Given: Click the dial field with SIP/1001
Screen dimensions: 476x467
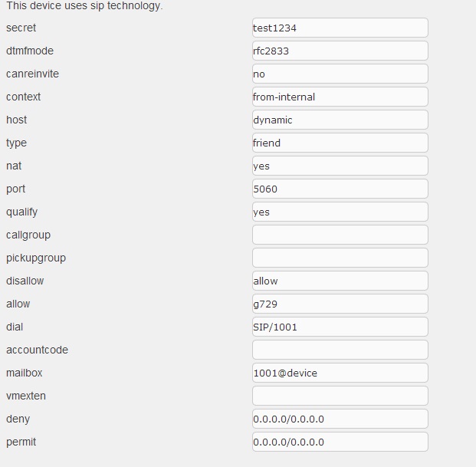Looking at the screenshot, I should 340,327.
